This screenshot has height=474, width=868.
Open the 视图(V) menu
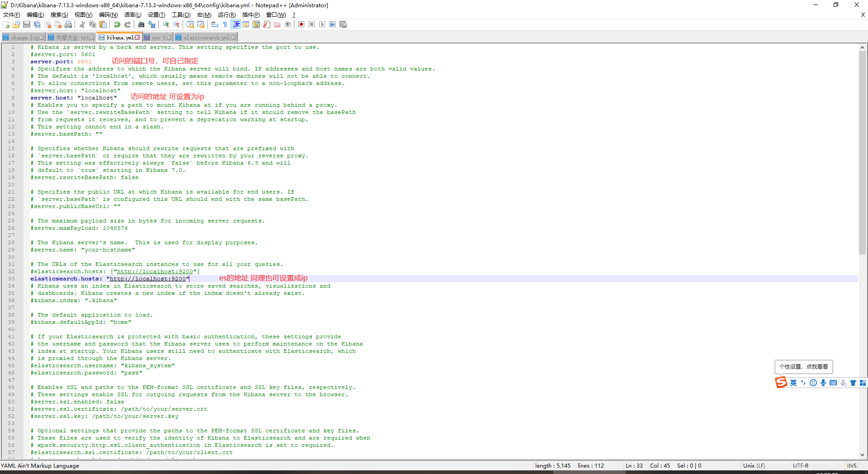tap(84, 15)
